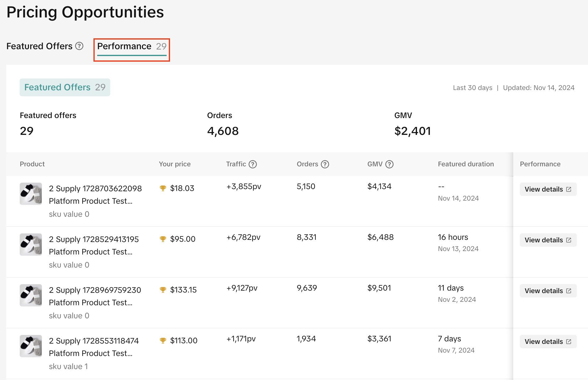Click the trophy icon beside $18.03

(163, 188)
